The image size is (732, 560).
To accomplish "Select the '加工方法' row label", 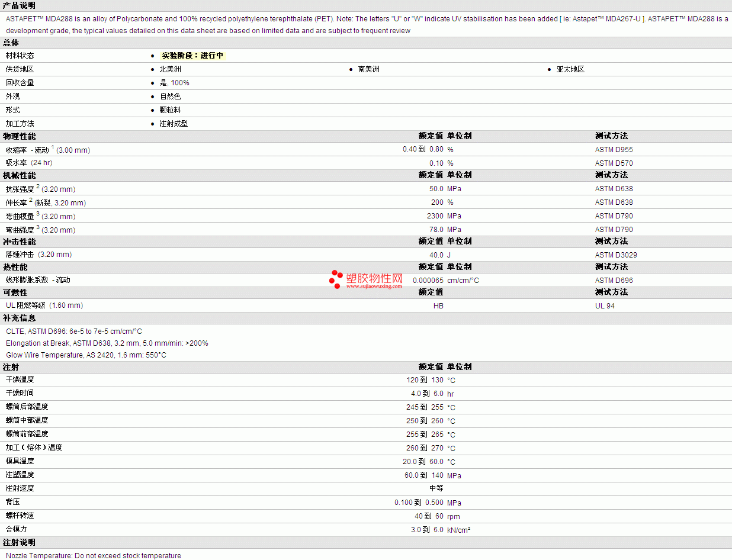I will point(20,124).
